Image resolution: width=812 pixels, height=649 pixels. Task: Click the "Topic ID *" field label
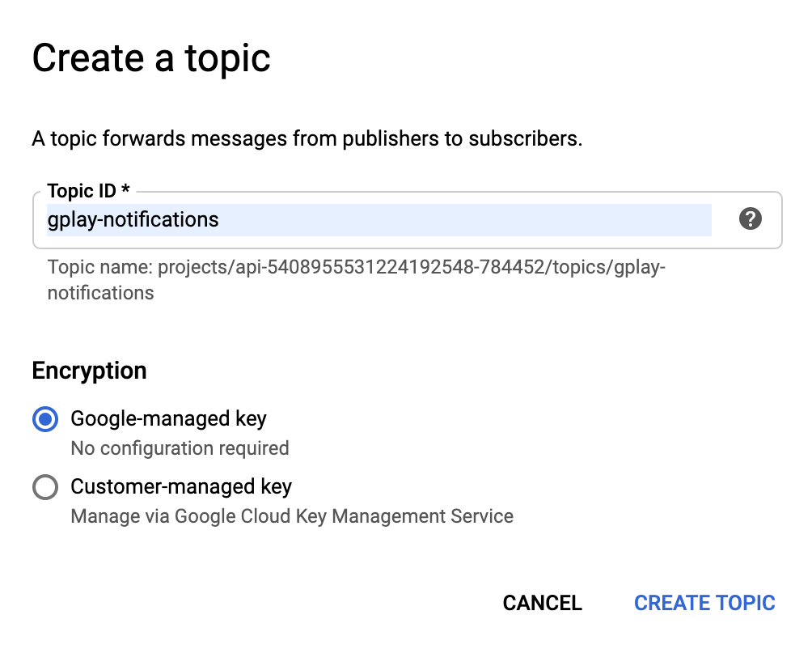88,191
